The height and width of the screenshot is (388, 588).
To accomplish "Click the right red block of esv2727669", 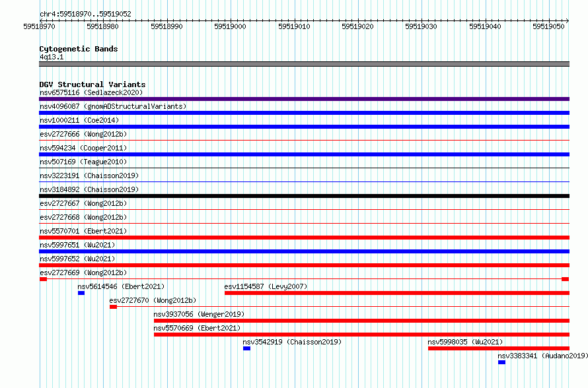I will (x=566, y=279).
